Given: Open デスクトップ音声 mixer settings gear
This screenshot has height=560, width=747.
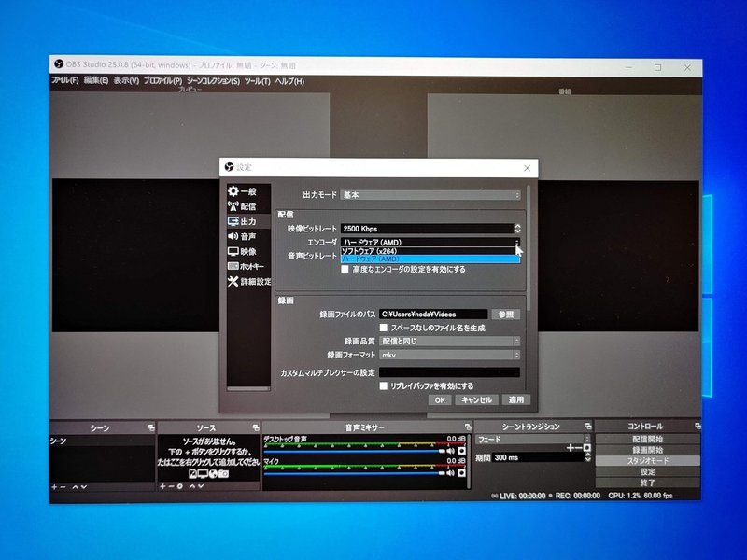Looking at the screenshot, I should 461,451.
